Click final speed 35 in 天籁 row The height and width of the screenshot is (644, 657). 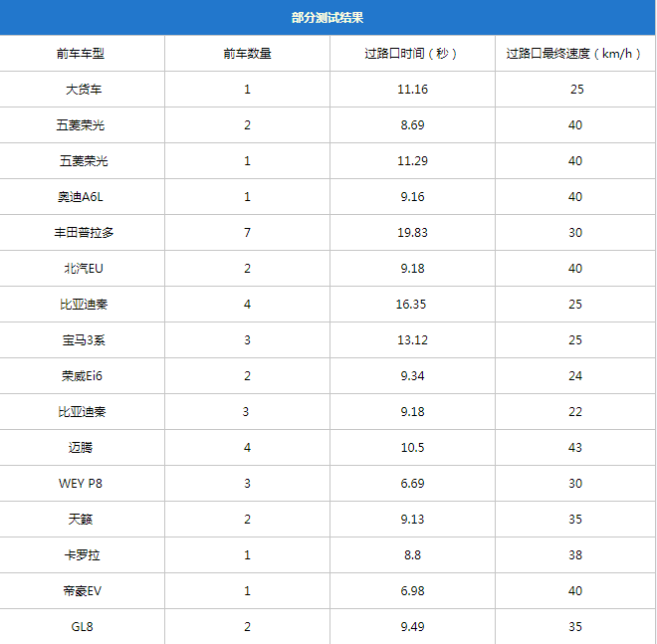(575, 520)
